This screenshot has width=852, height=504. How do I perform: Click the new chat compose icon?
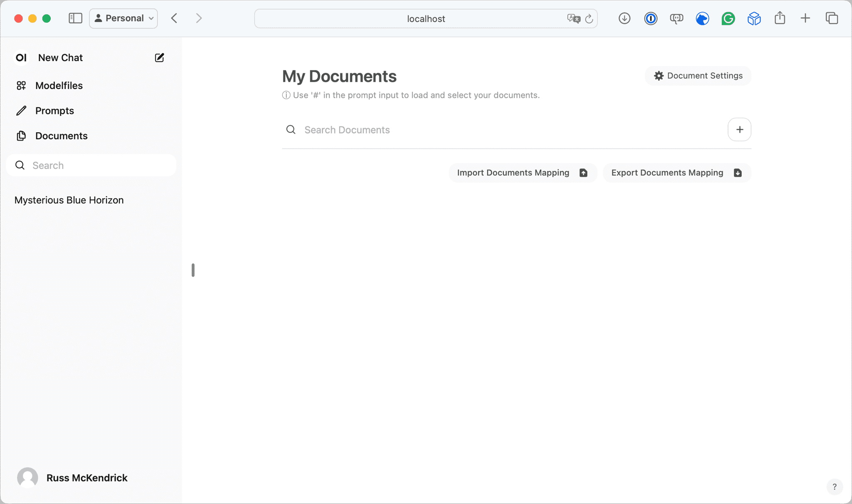tap(159, 58)
